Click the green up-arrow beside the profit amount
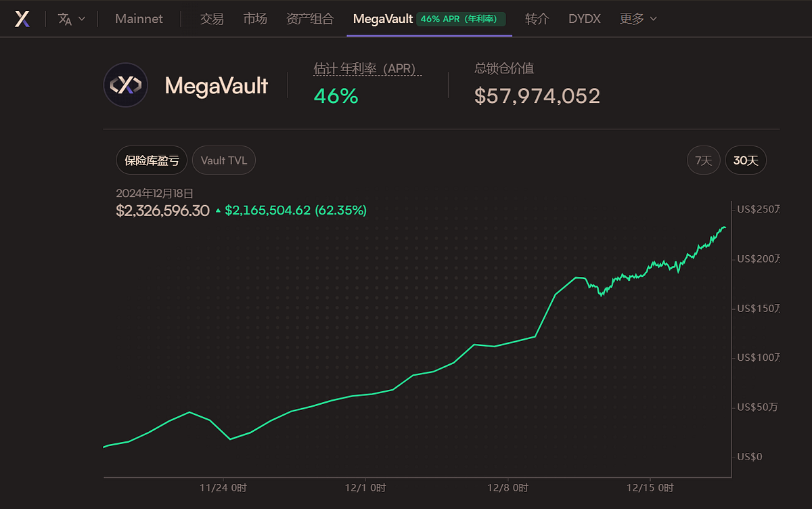 [219, 211]
